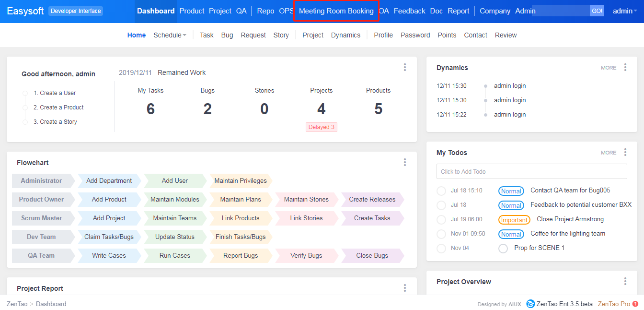Click the 'Delayed 3' projects badge
Image resolution: width=644 pixels, height=310 pixels.
click(322, 127)
